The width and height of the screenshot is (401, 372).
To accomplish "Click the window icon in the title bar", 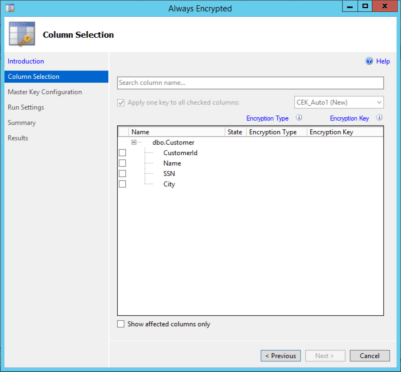I will [10, 7].
